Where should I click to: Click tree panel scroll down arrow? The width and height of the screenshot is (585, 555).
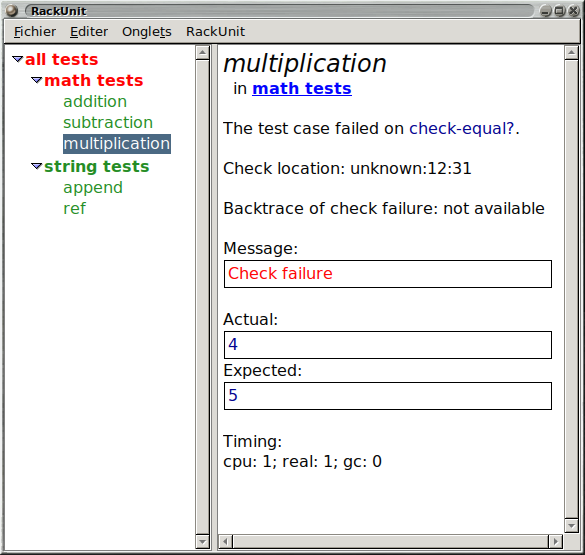click(x=202, y=542)
